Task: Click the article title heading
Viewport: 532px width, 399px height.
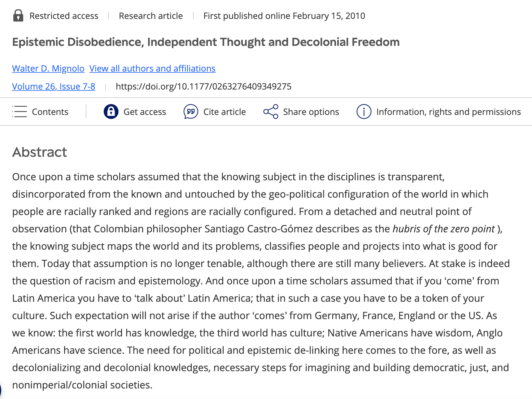Action: [206, 42]
